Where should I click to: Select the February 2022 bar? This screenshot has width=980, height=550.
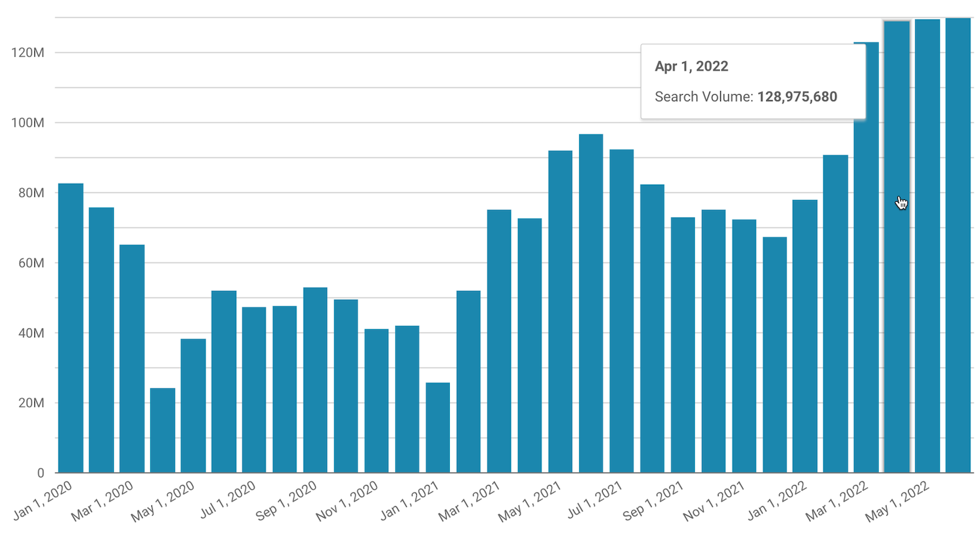836,314
